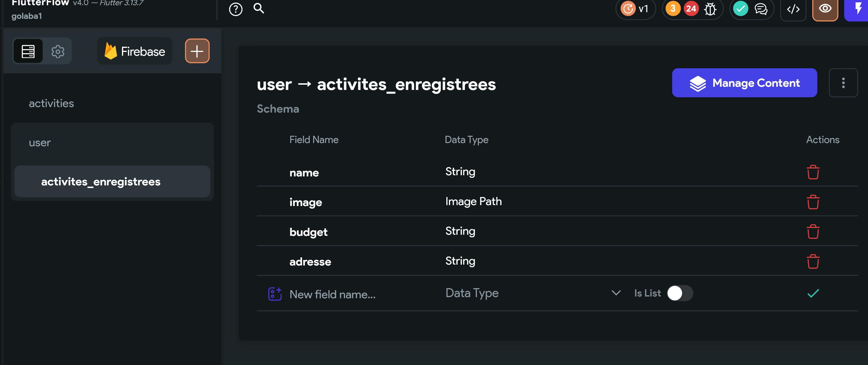Confirm new field with green checkmark
The width and height of the screenshot is (868, 365).
[x=813, y=293]
